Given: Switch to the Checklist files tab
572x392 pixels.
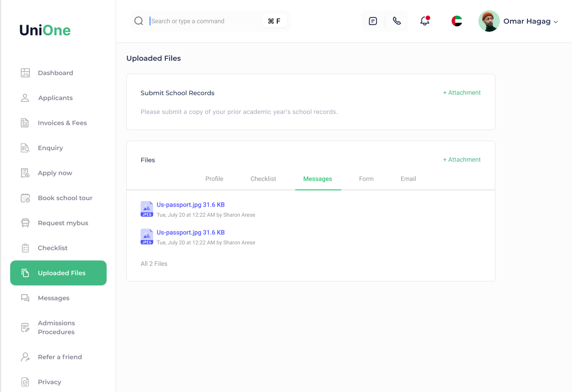Looking at the screenshot, I should click(263, 179).
